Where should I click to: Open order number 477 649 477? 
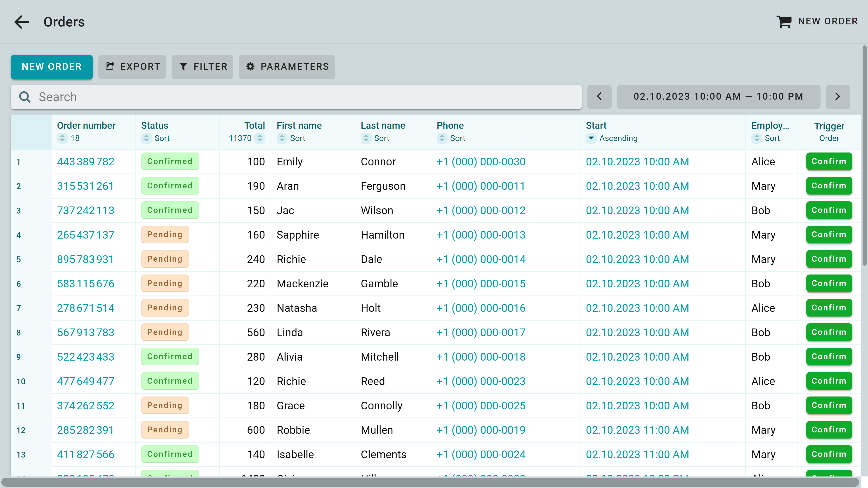tap(86, 381)
